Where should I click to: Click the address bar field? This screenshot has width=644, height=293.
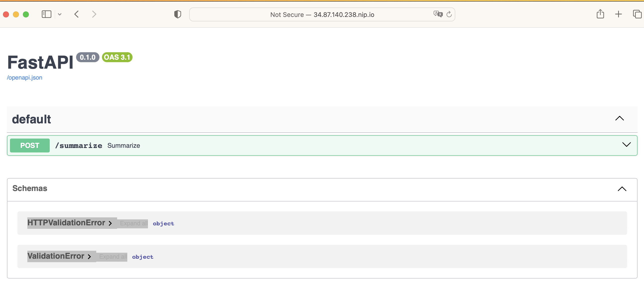322,14
